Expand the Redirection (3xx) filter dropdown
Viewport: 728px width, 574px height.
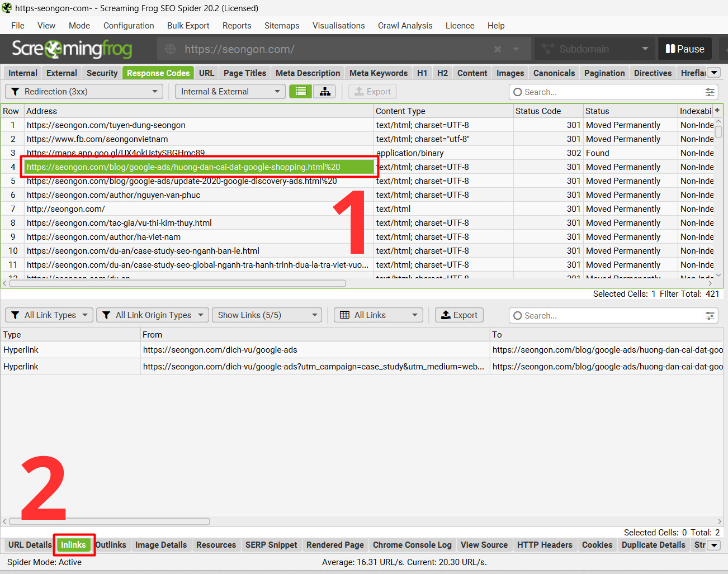click(84, 92)
